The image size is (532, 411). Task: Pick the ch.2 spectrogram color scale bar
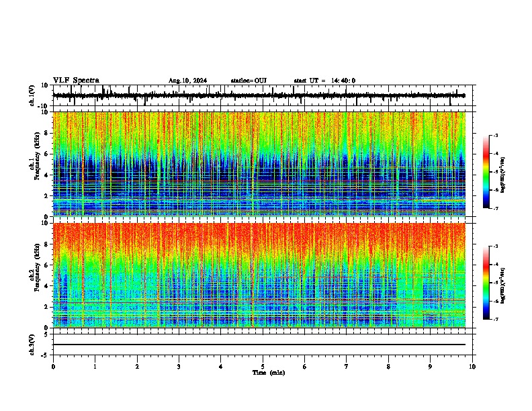(486, 283)
